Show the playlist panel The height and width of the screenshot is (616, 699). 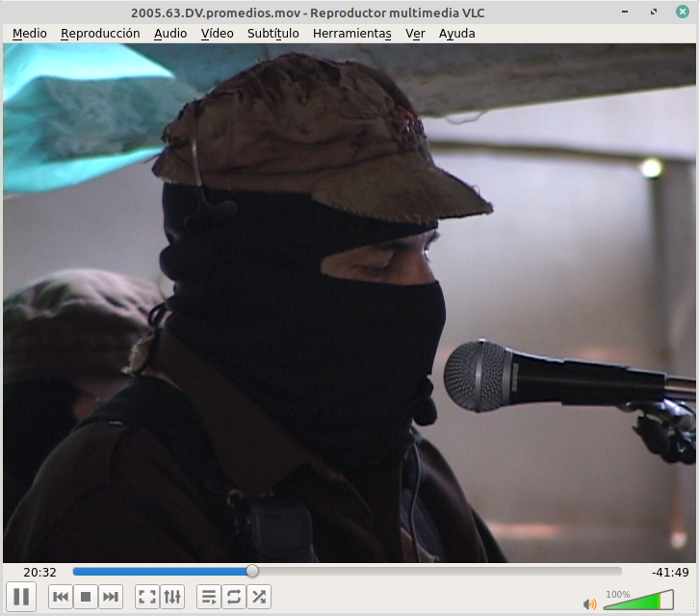[208, 597]
